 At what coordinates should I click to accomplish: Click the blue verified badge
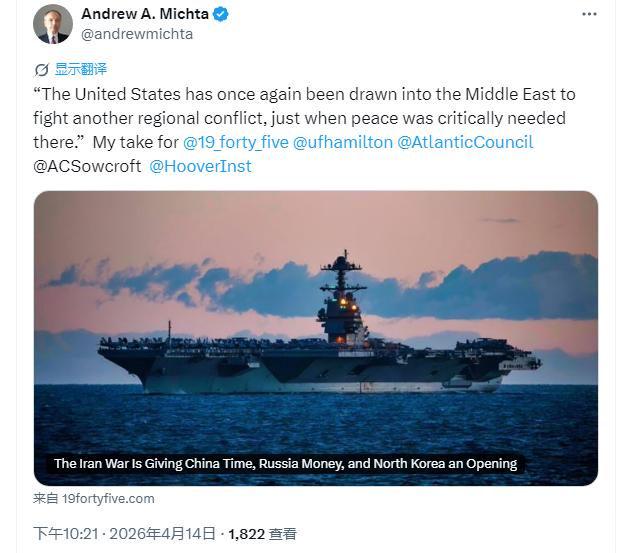coord(221,14)
